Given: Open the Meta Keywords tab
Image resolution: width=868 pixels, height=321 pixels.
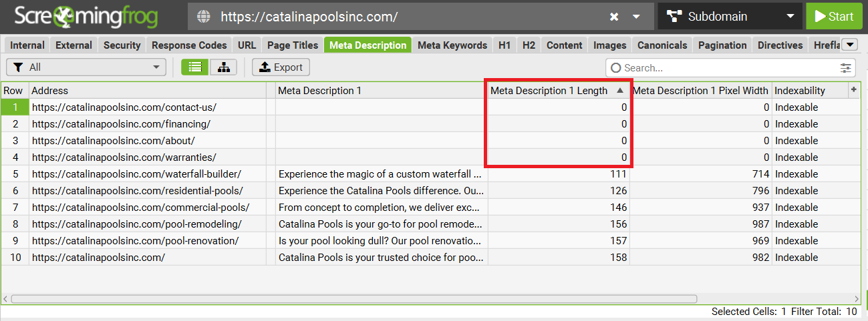Looking at the screenshot, I should click(x=452, y=45).
